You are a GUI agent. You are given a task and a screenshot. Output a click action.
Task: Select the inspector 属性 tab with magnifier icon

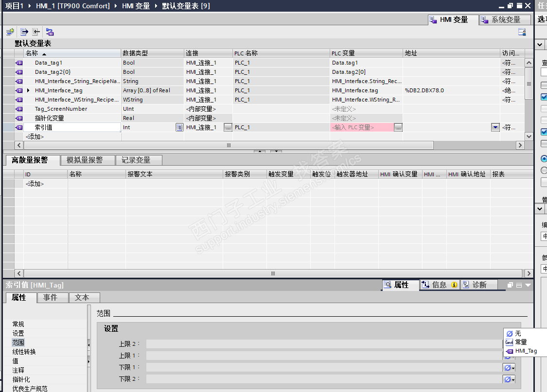401,285
